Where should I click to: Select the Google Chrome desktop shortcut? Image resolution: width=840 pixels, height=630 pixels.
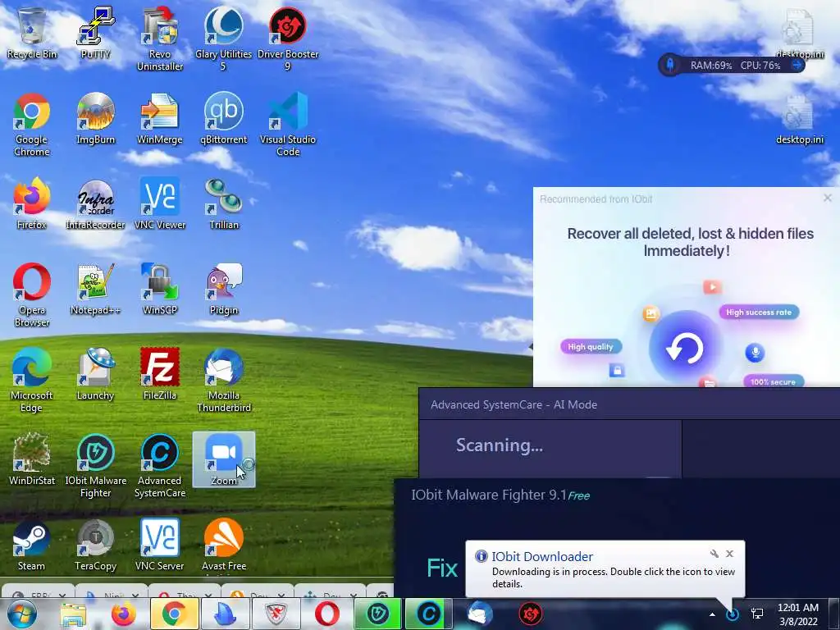32,125
